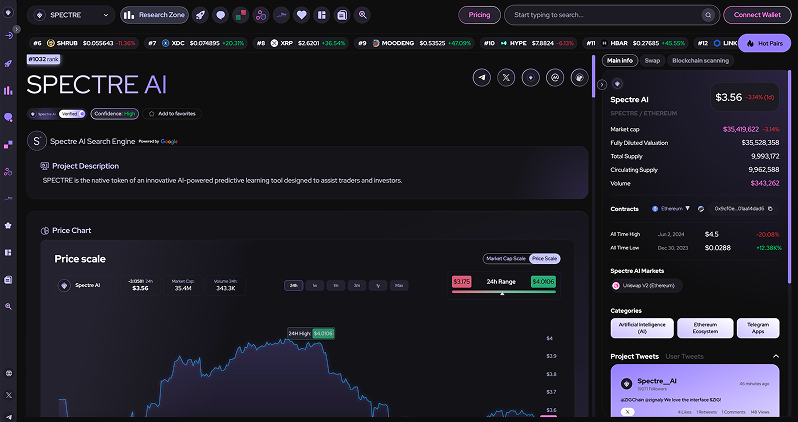Open the magnifier analysis icon in top toolbar
Image resolution: width=798 pixels, height=422 pixels.
tap(362, 15)
